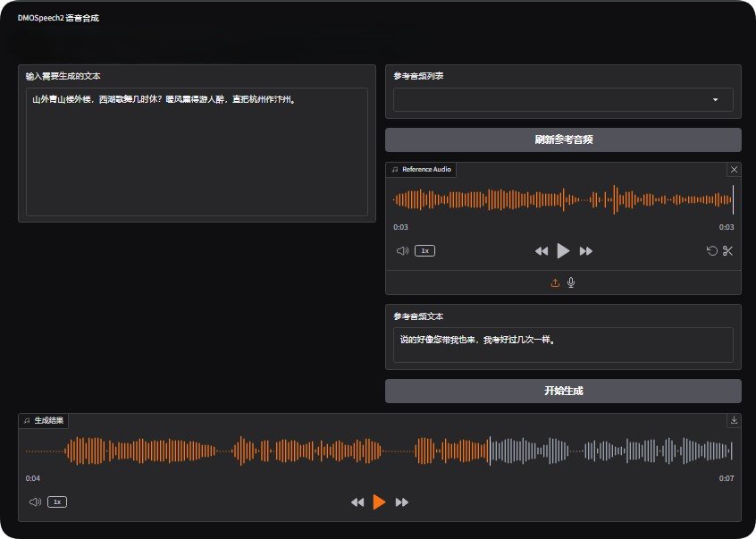Download the generated audio result
The height and width of the screenshot is (539, 756).
(x=735, y=420)
